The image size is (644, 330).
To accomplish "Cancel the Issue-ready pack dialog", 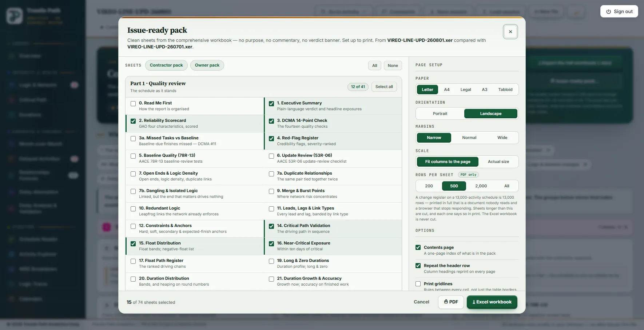I will tap(421, 302).
